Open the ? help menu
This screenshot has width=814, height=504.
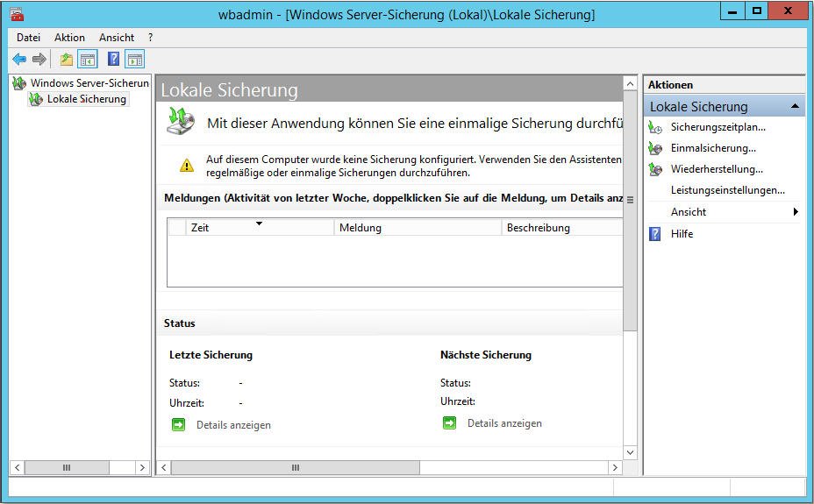(x=151, y=38)
